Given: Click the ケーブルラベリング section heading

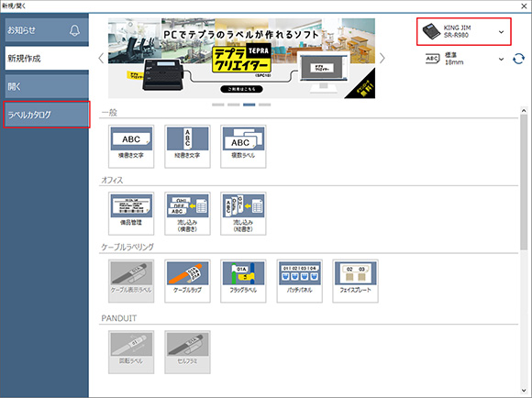Looking at the screenshot, I should tap(127, 247).
